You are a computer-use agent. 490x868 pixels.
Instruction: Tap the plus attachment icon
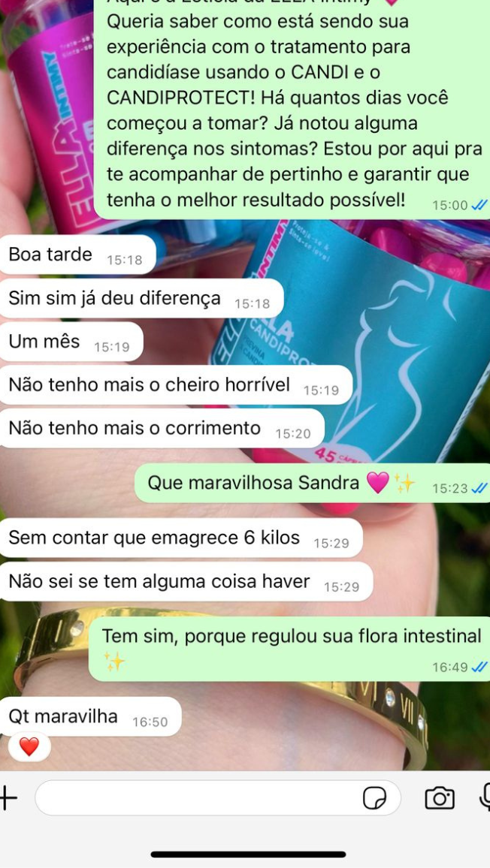pyautogui.click(x=8, y=797)
